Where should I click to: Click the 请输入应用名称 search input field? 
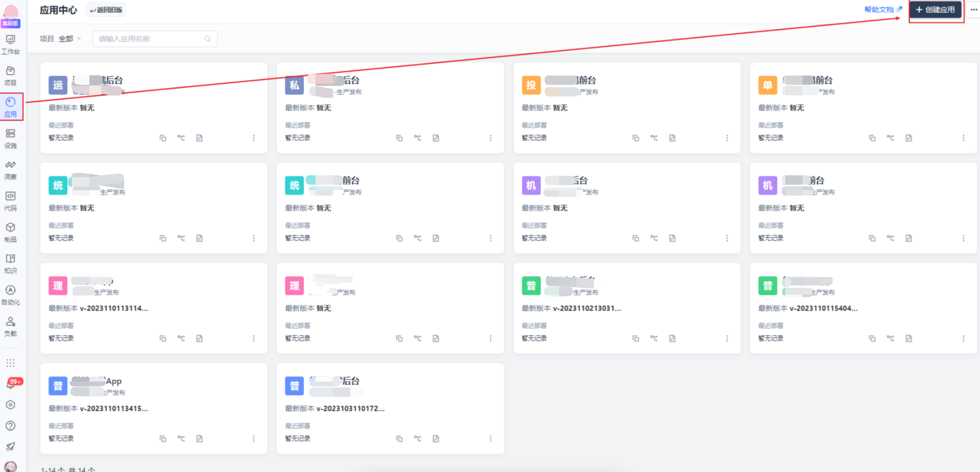coord(155,39)
